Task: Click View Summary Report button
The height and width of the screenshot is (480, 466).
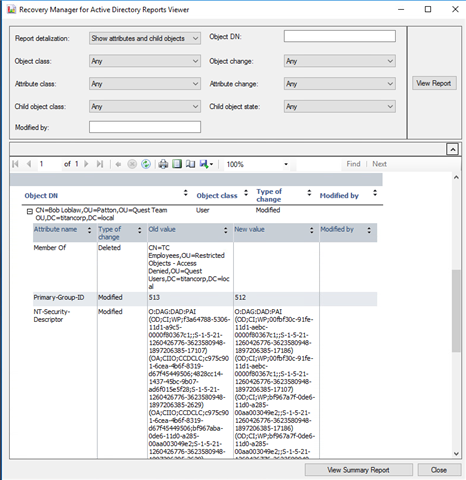Action: point(358,470)
